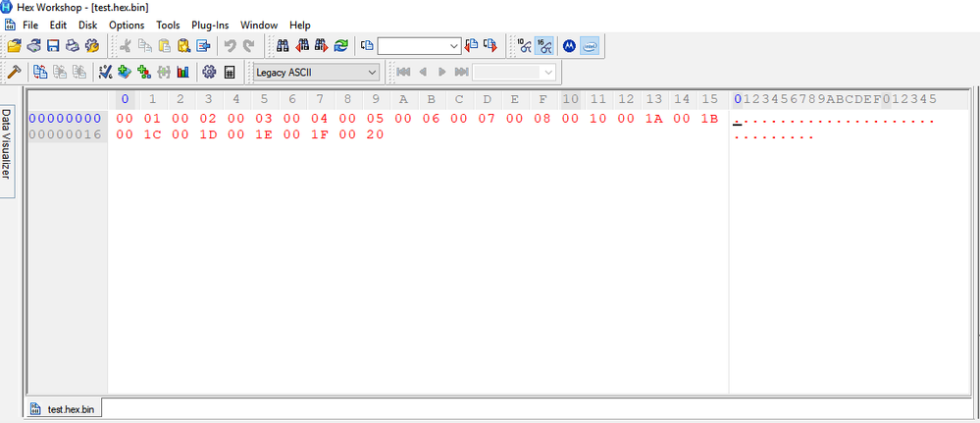
Task: Select offset row 00000000
Action: click(65, 119)
